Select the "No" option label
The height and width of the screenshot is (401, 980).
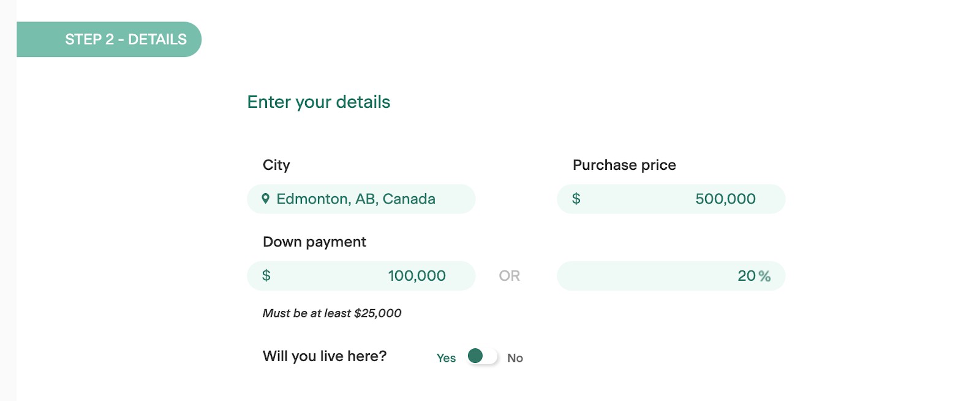(x=515, y=358)
